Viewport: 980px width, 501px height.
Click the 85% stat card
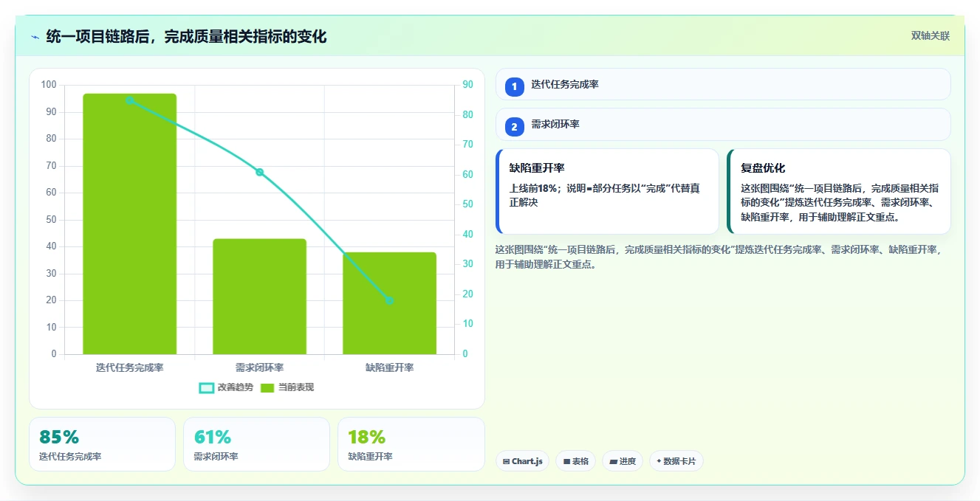point(102,444)
